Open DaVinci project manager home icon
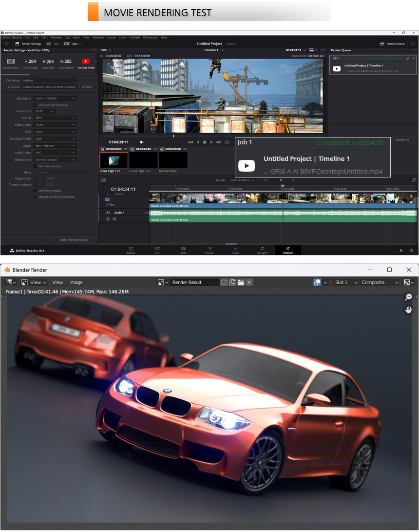The image size is (419, 532). tap(400, 250)
